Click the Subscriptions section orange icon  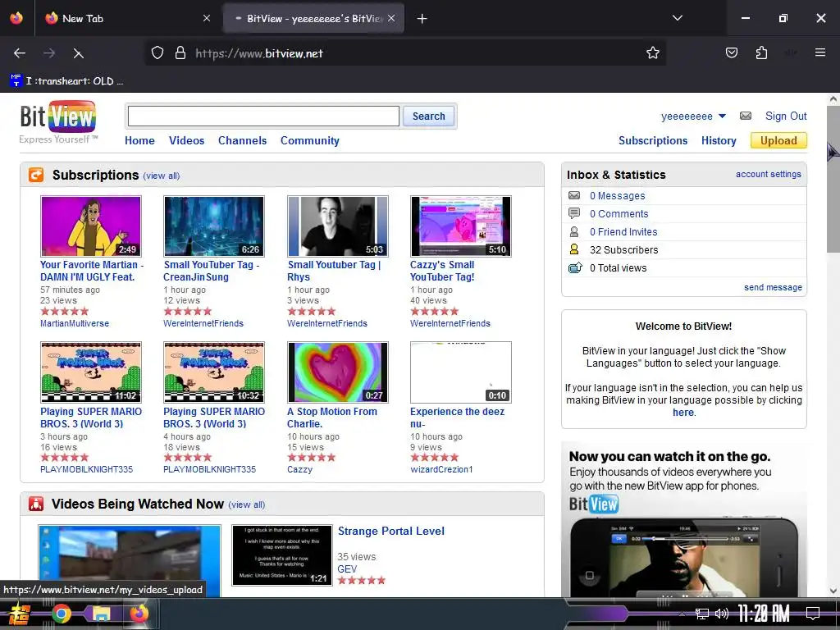36,175
